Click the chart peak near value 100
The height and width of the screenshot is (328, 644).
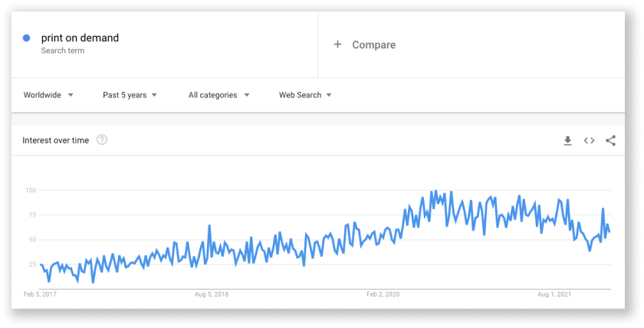[x=435, y=191]
